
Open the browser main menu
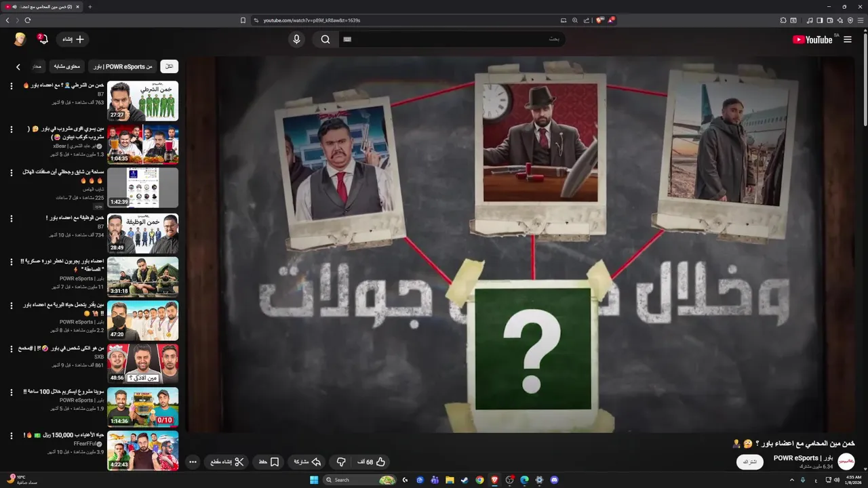point(860,20)
